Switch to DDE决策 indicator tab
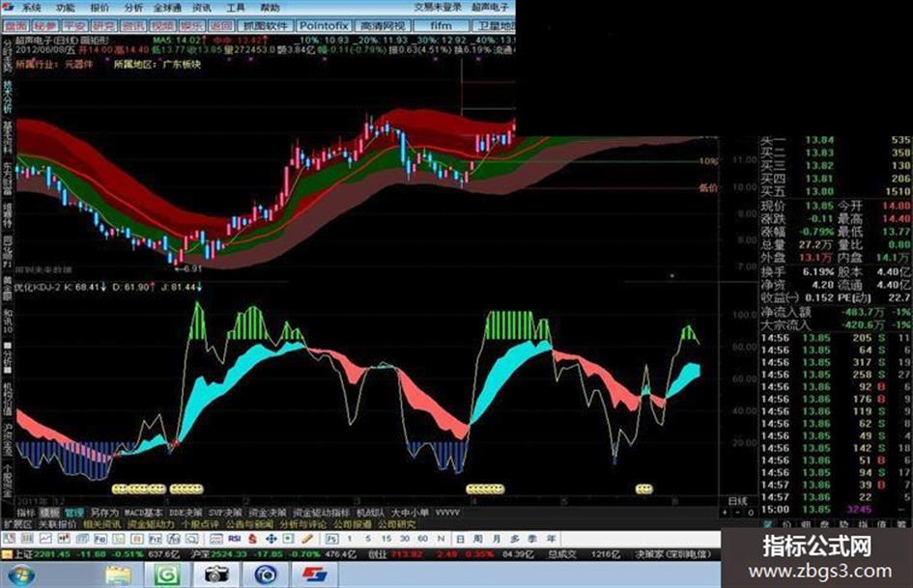The height and width of the screenshot is (588, 913). (185, 513)
